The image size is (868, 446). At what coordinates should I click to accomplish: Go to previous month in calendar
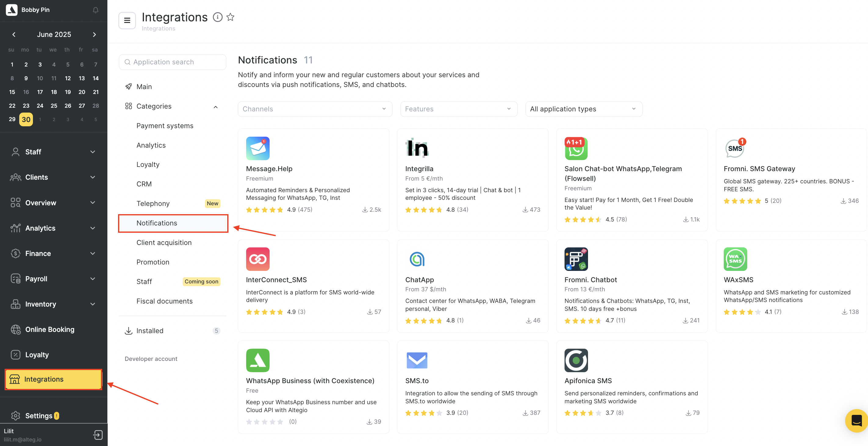click(x=14, y=34)
